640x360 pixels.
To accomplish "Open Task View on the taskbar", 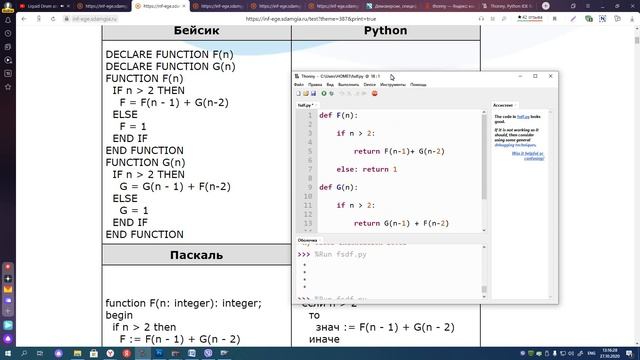I will click(40, 353).
